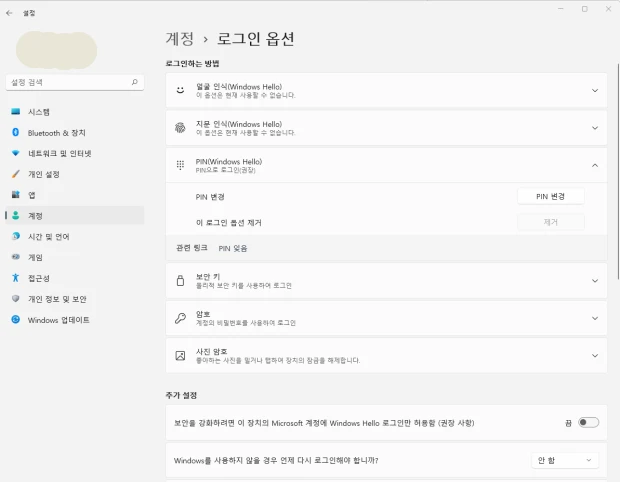Go to 네트워크 및 인터넷 category
The image size is (620, 482).
pos(75,153)
